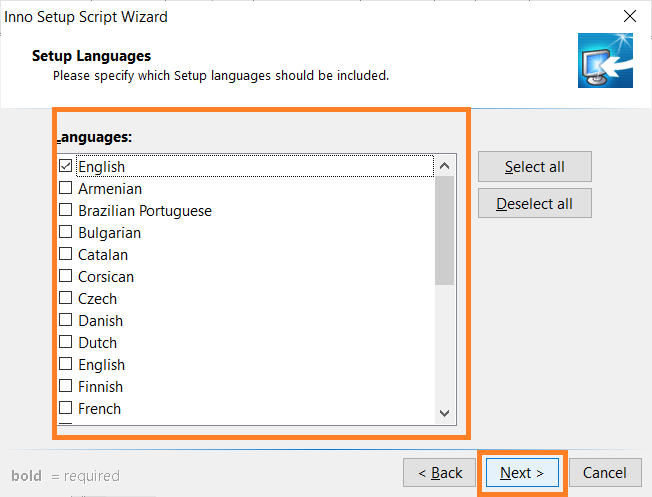The image size is (652, 497).
Task: Uncheck the checked English checkbox at list top
Action: click(x=66, y=166)
